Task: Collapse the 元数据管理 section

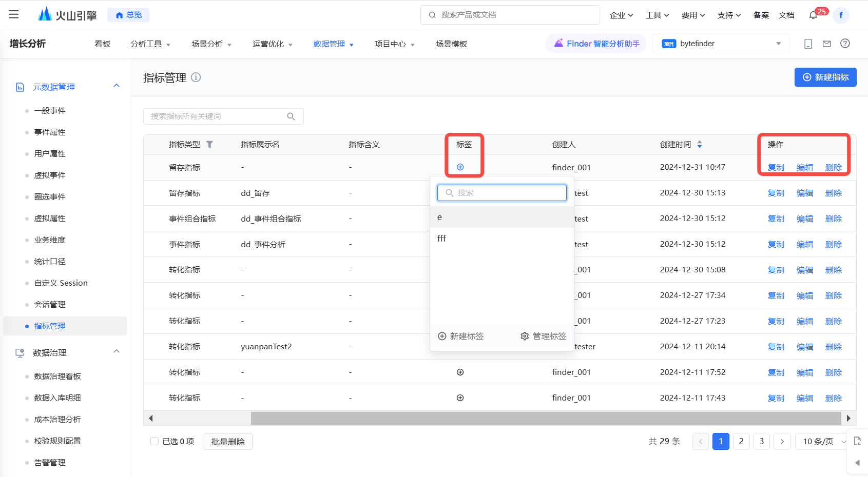Action: click(117, 86)
